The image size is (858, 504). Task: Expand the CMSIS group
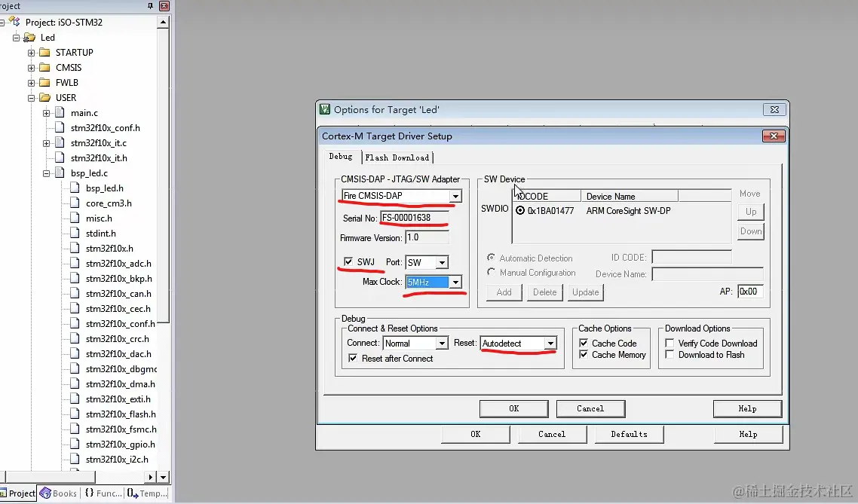tap(31, 68)
